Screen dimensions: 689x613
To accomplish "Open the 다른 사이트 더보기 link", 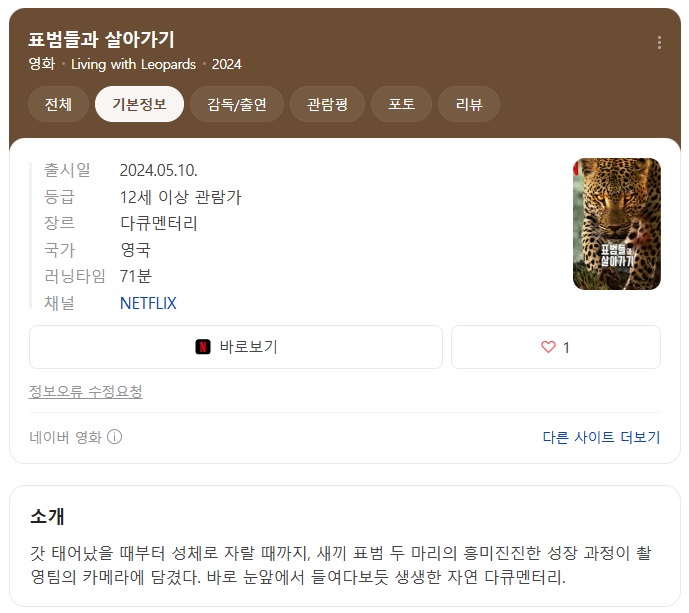I will click(x=601, y=437).
